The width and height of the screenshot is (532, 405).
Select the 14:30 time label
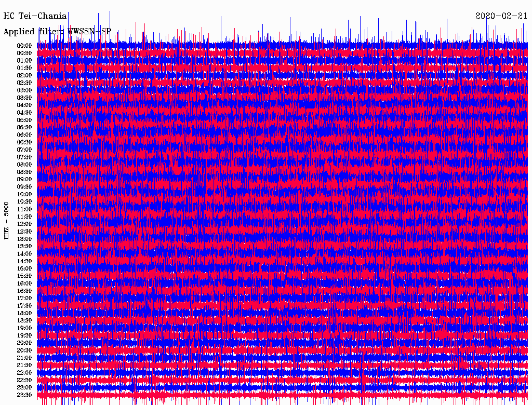pyautogui.click(x=24, y=261)
